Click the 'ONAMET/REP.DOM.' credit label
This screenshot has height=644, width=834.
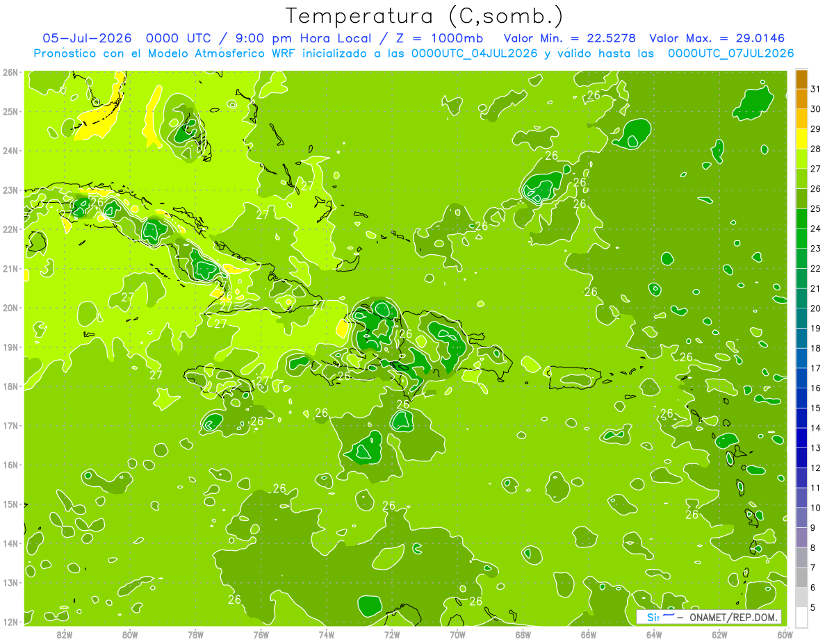(x=735, y=617)
